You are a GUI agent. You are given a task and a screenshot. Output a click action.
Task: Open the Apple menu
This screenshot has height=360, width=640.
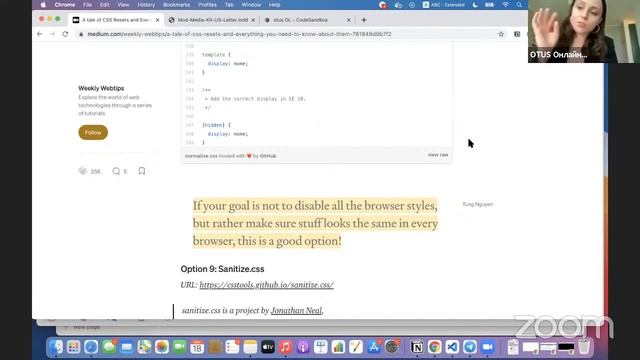coord(43,5)
